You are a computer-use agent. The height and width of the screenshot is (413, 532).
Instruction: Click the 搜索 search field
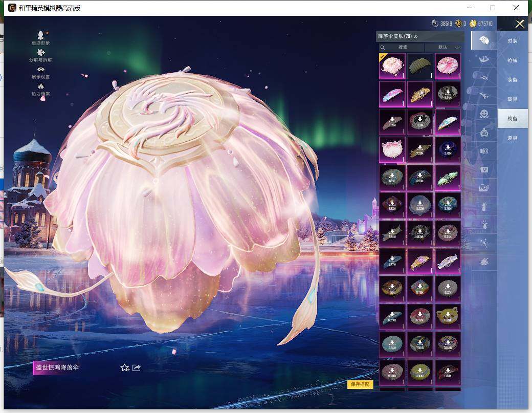point(401,47)
